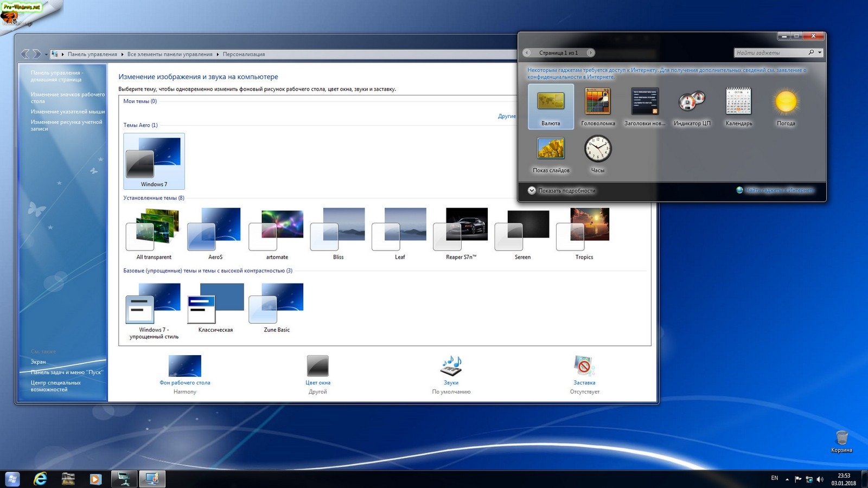Screen dimensions: 868x488
Task: Select the Календарь calendar gadget
Action: (739, 106)
